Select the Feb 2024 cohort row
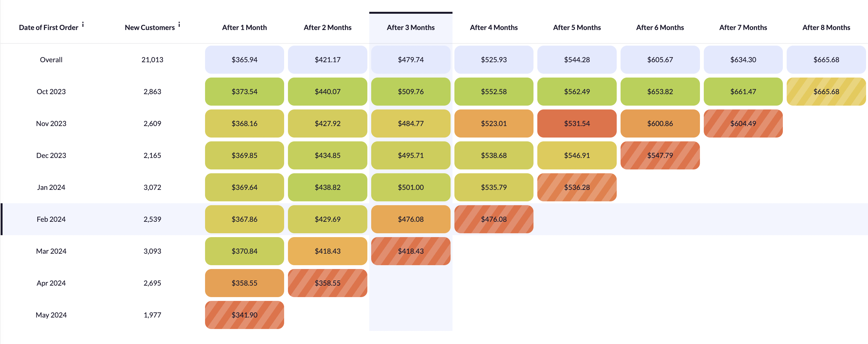Image resolution: width=868 pixels, height=344 pixels. tap(434, 219)
